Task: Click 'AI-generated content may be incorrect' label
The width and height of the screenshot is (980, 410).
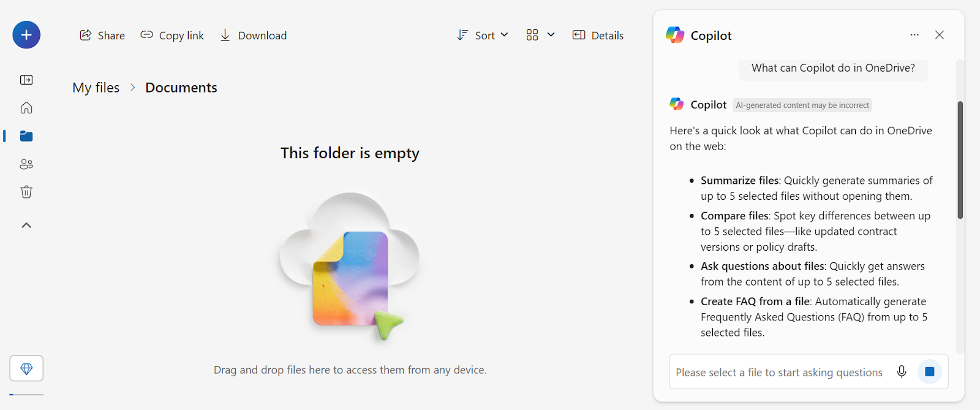Action: click(802, 105)
